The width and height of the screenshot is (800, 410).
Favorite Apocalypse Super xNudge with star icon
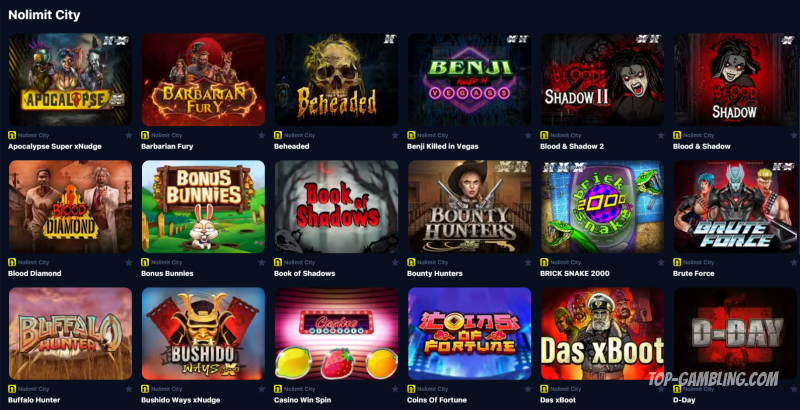click(129, 135)
